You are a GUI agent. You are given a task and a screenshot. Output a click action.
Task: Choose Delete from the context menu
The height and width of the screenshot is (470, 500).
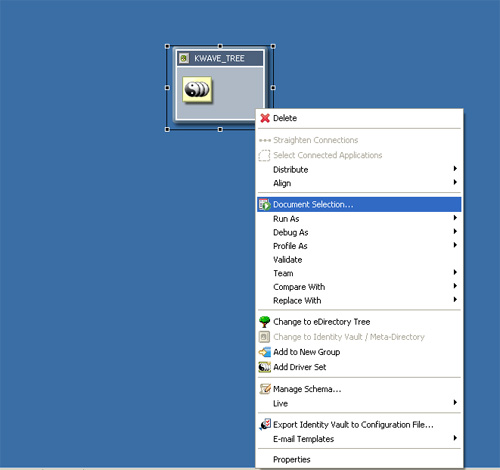click(x=359, y=118)
